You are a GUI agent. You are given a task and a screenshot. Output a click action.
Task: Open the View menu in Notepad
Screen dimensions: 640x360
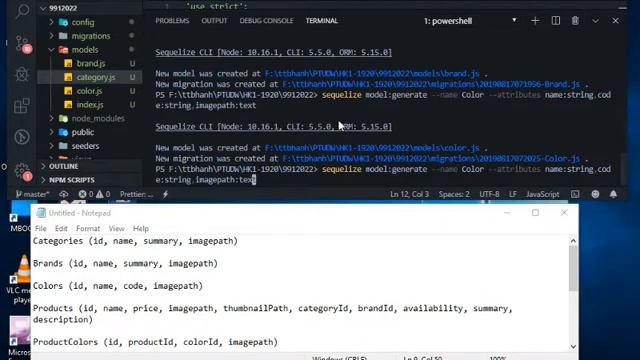tap(116, 229)
